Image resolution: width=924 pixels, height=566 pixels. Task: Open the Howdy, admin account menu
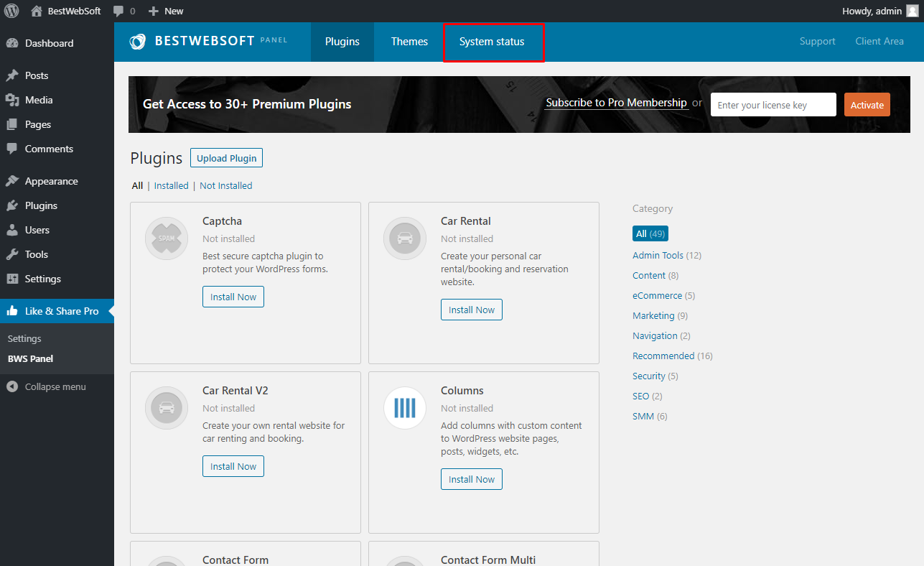tap(880, 11)
